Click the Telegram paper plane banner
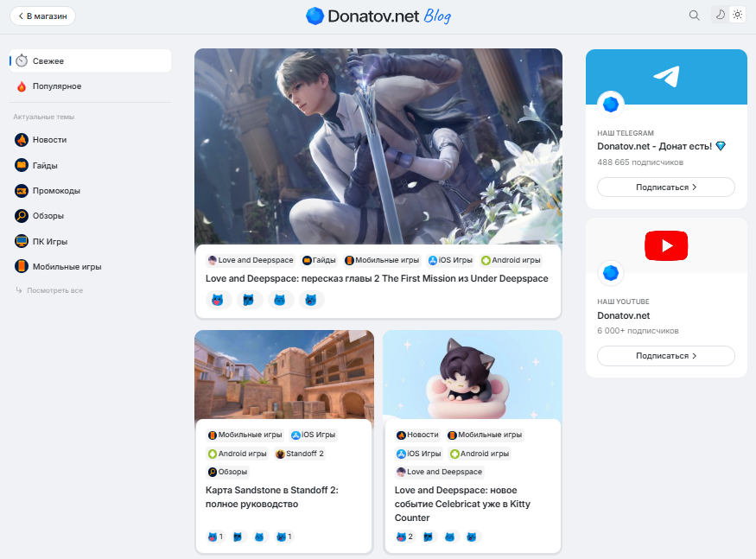The width and height of the screenshot is (756, 559). pyautogui.click(x=666, y=76)
